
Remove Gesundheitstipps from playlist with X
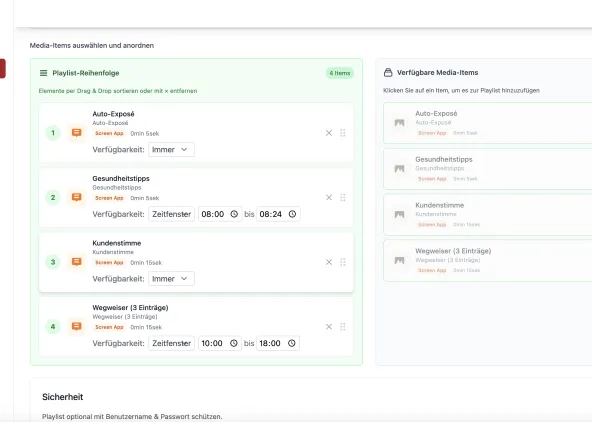tap(329, 197)
